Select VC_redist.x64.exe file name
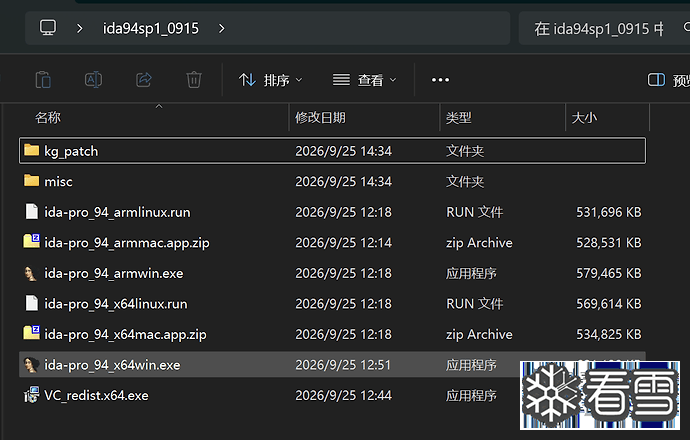This screenshot has height=440, width=690. 96,396
